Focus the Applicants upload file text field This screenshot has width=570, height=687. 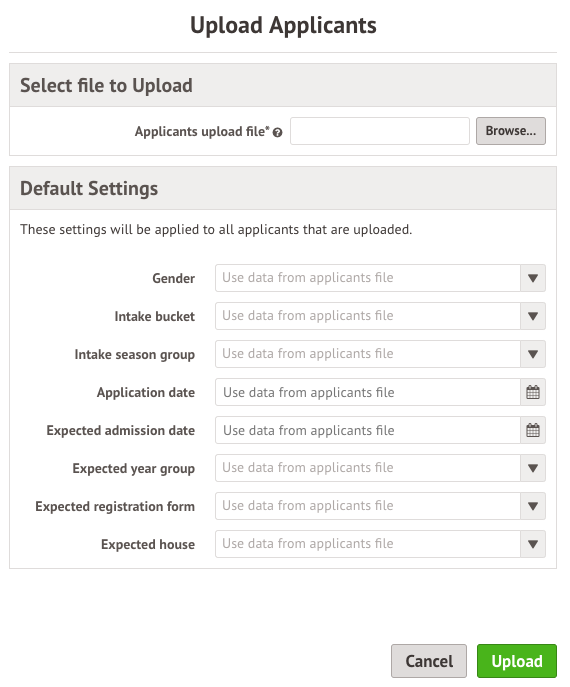click(x=380, y=131)
